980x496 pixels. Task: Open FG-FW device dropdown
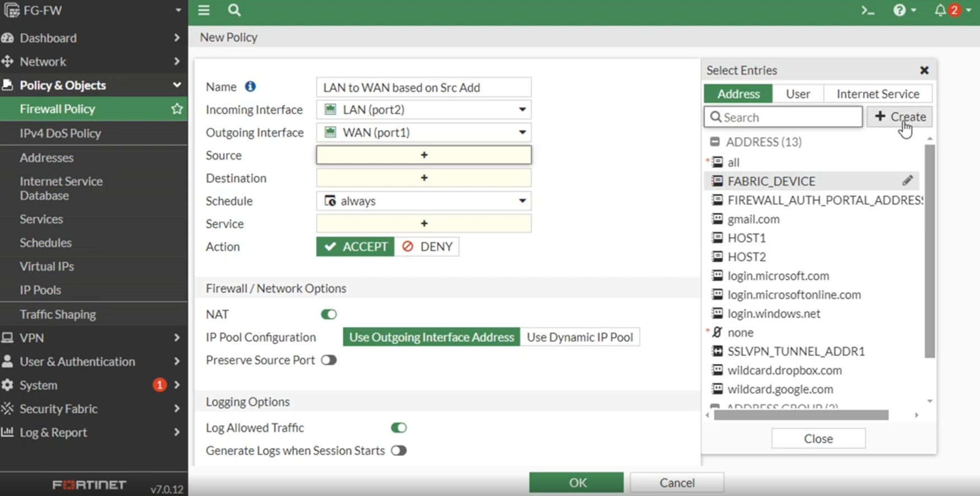tap(178, 10)
